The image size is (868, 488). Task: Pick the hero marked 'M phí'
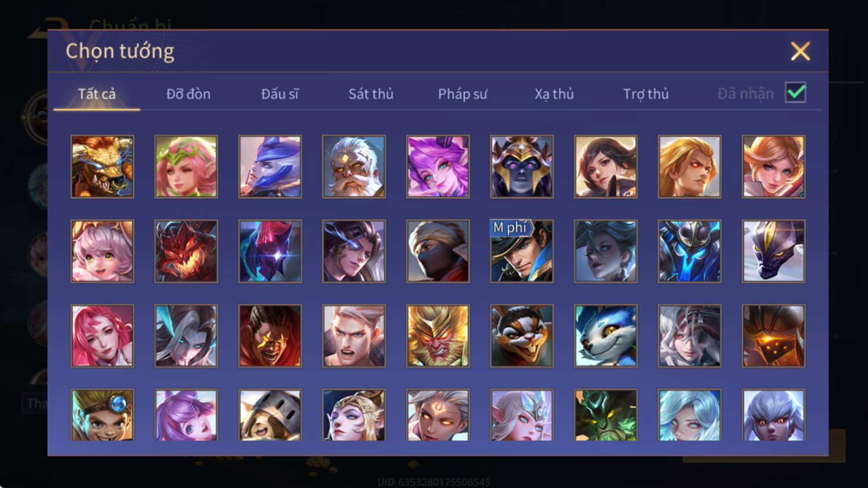pyautogui.click(x=522, y=251)
